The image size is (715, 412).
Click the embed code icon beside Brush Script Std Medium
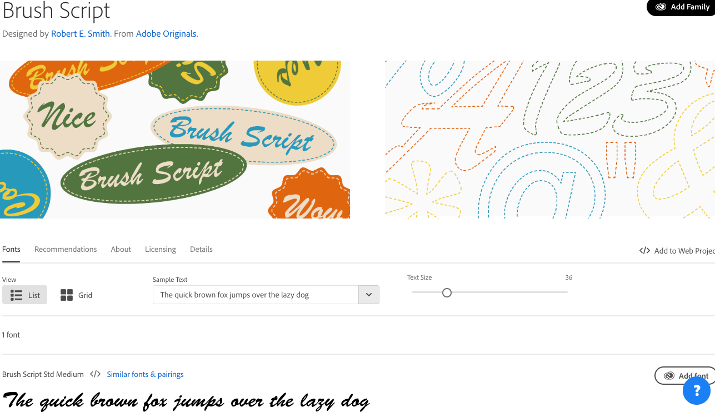click(95, 374)
